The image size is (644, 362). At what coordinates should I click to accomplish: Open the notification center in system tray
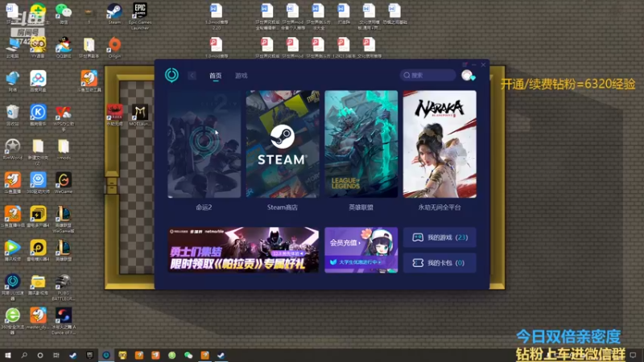[633, 355]
